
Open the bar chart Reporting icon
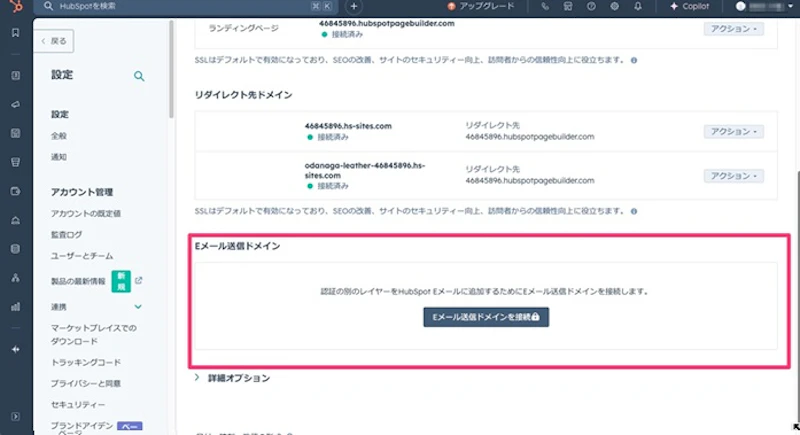point(15,307)
